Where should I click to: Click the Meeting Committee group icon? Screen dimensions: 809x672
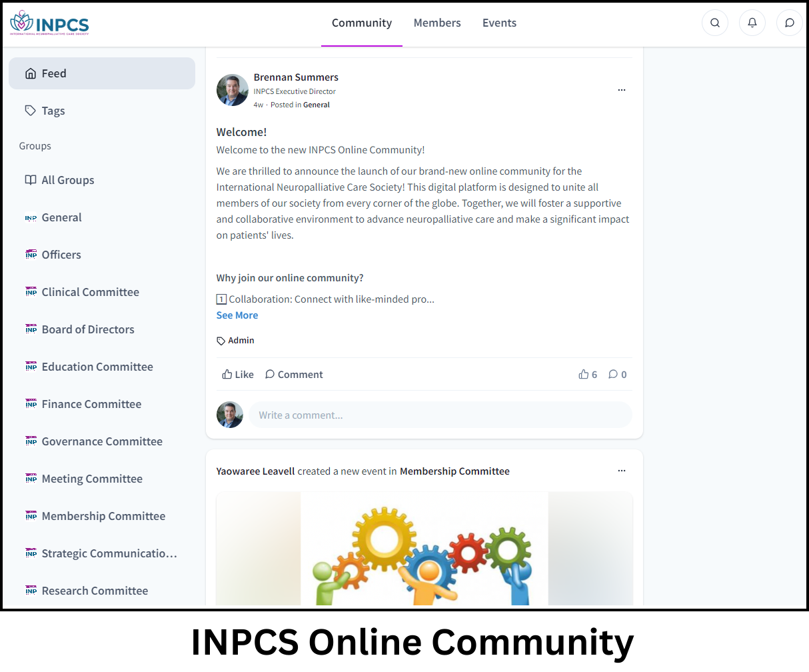pyautogui.click(x=31, y=479)
